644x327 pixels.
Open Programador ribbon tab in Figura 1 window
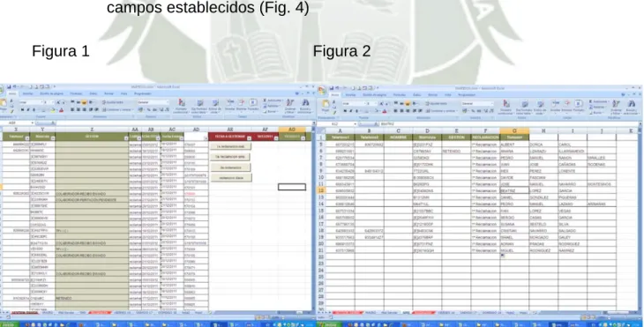point(143,93)
